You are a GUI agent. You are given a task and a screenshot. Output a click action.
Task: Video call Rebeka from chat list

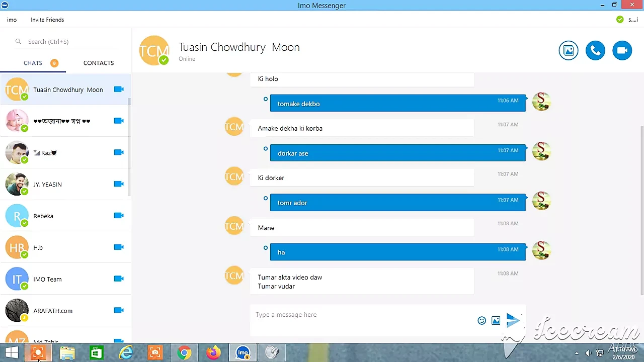(x=119, y=216)
